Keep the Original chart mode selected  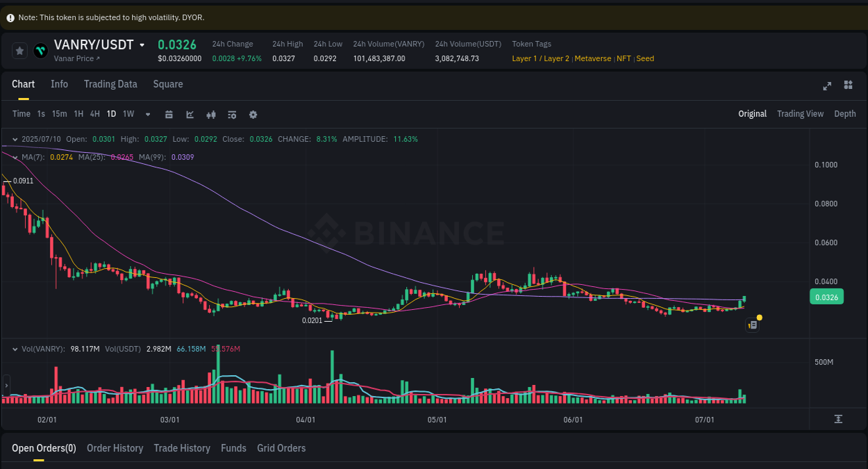pyautogui.click(x=752, y=113)
